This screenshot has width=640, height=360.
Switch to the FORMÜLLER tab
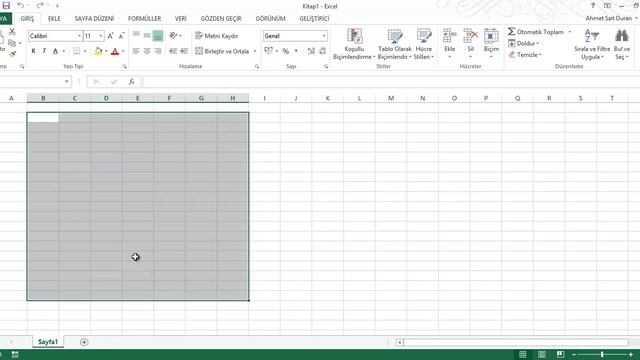pos(144,18)
